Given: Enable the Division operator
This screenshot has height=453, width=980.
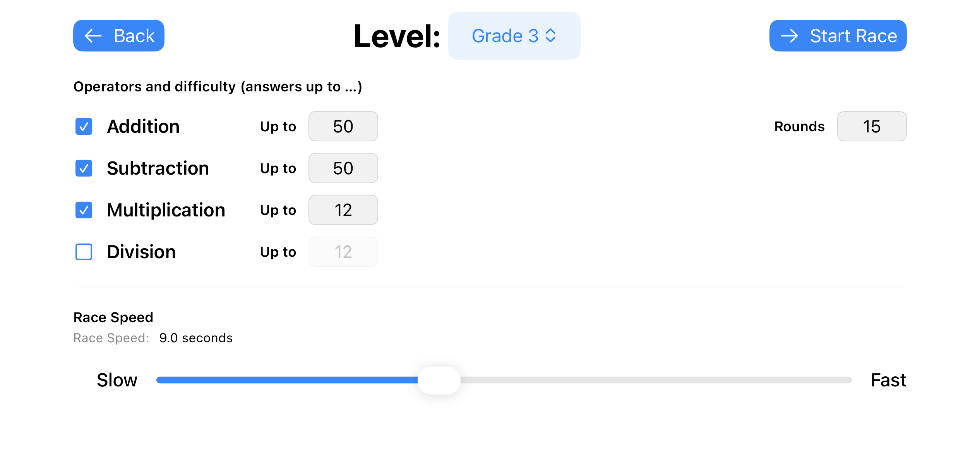Looking at the screenshot, I should click(84, 252).
